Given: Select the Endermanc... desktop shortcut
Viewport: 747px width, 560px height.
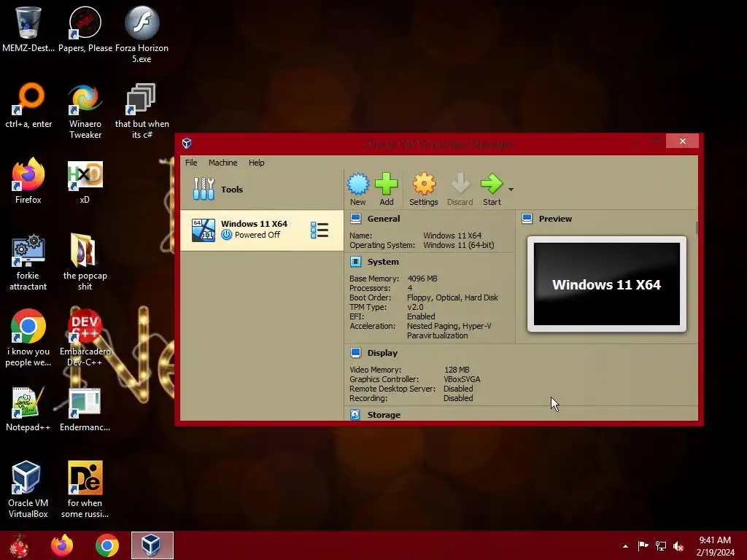Looking at the screenshot, I should tap(85, 409).
